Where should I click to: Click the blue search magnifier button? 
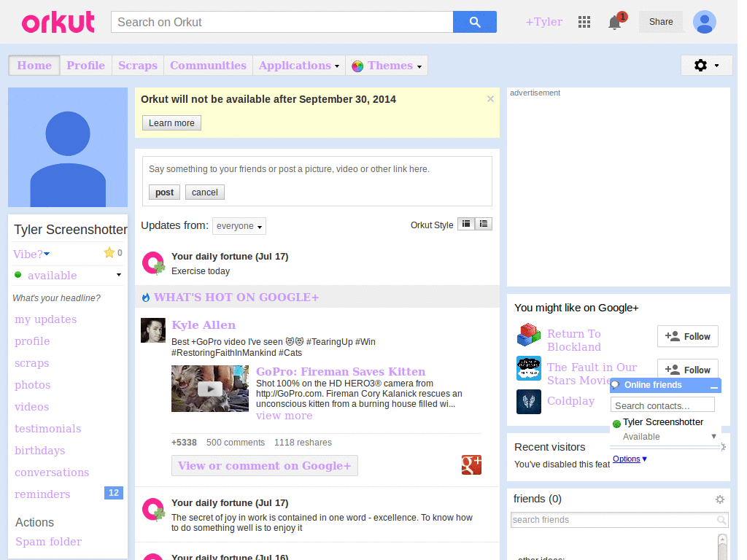474,22
